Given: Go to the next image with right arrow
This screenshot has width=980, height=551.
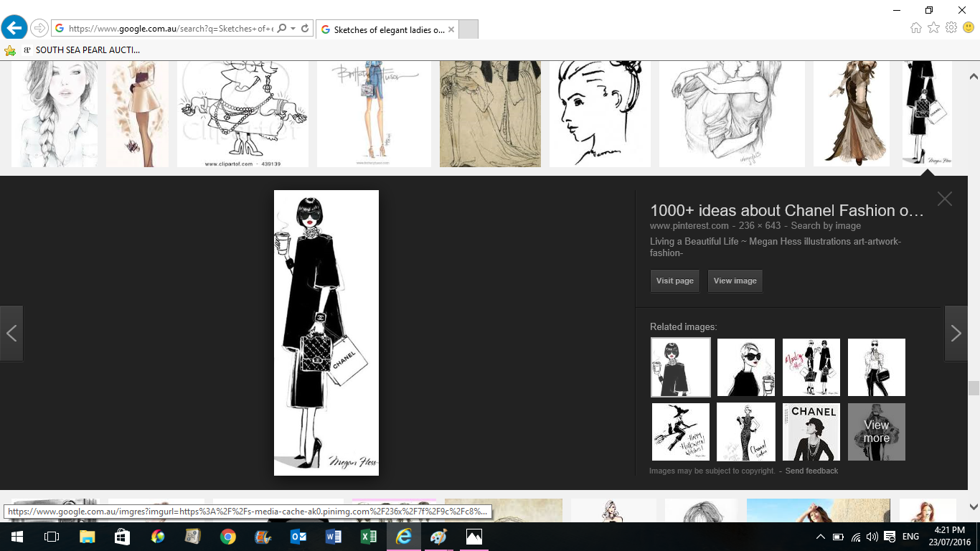Looking at the screenshot, I should click(956, 333).
